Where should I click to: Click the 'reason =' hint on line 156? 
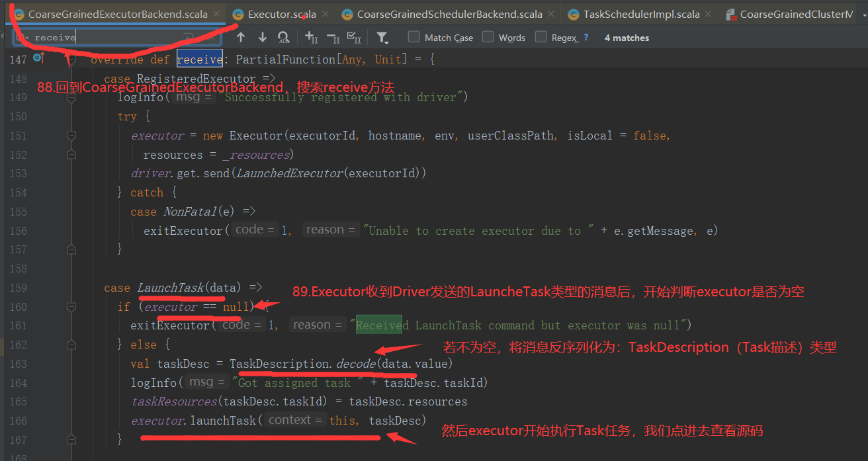[x=331, y=230]
